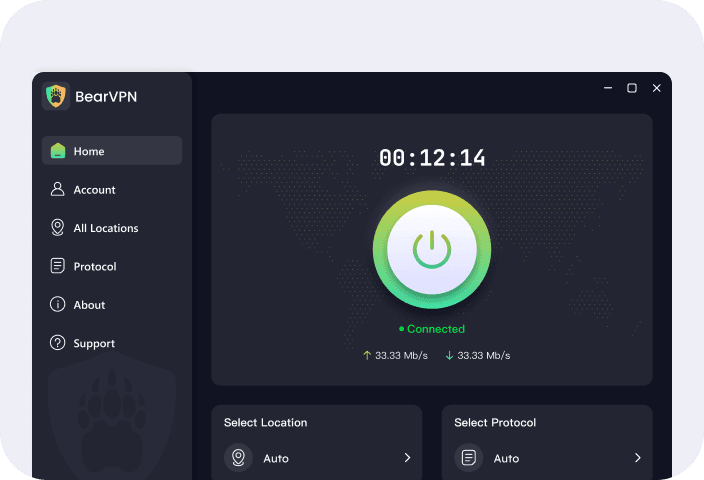
Task: Click the location pin icon beside Auto
Action: [x=239, y=458]
